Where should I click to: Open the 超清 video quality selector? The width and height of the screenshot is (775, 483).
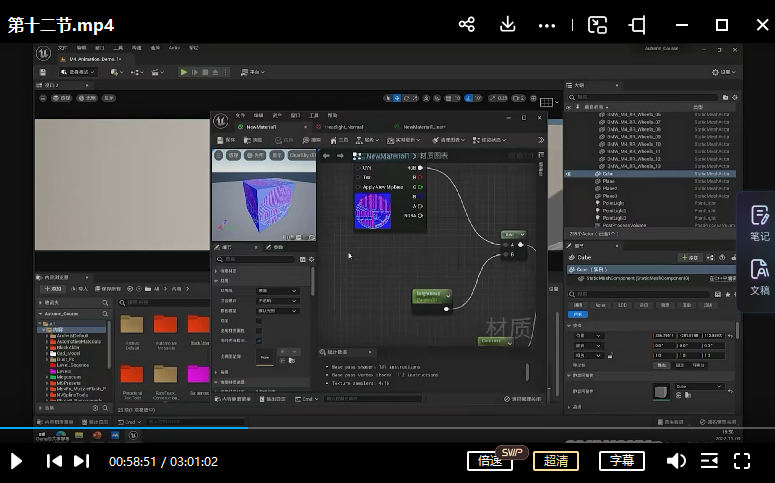point(556,461)
